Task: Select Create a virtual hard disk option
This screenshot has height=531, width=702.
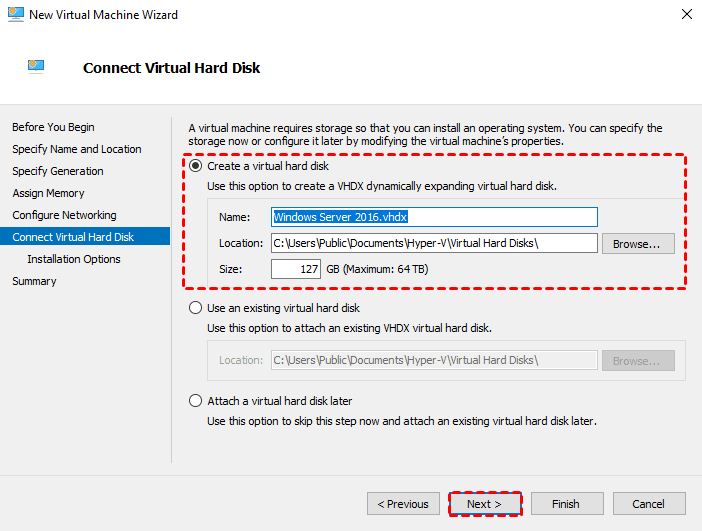Action: 196,165
